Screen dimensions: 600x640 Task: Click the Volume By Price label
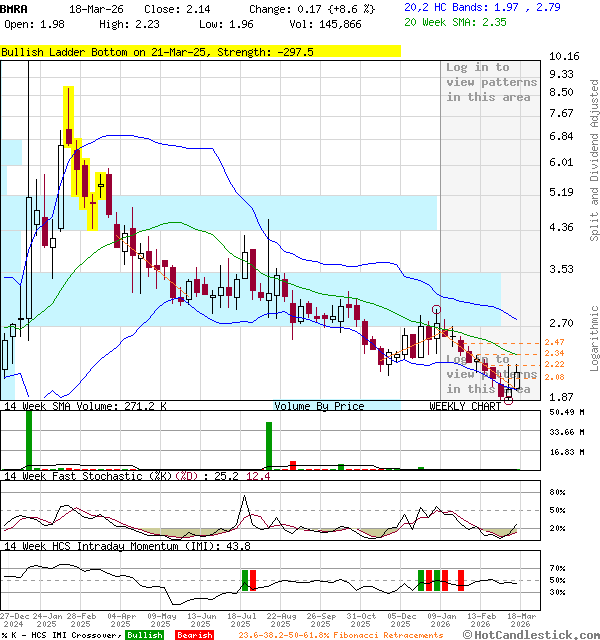point(319,406)
